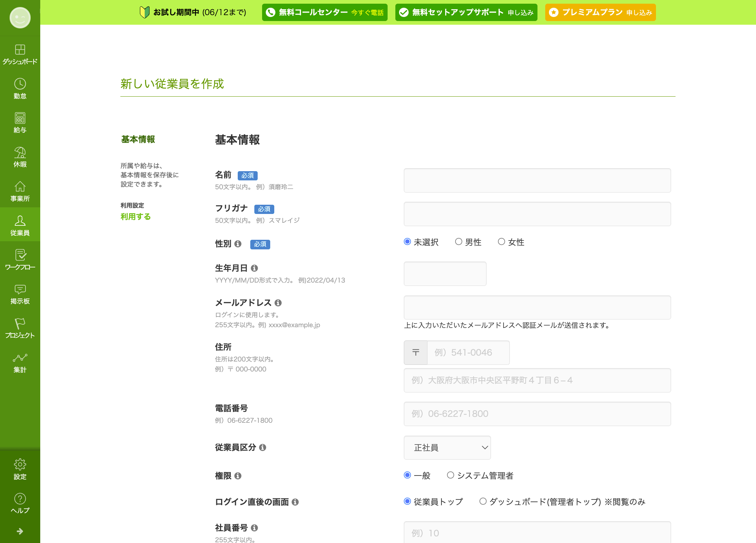Viewport: 756px width, 543px height.
Task: Click the info icon next to 従業員区分
Action: pyautogui.click(x=262, y=447)
